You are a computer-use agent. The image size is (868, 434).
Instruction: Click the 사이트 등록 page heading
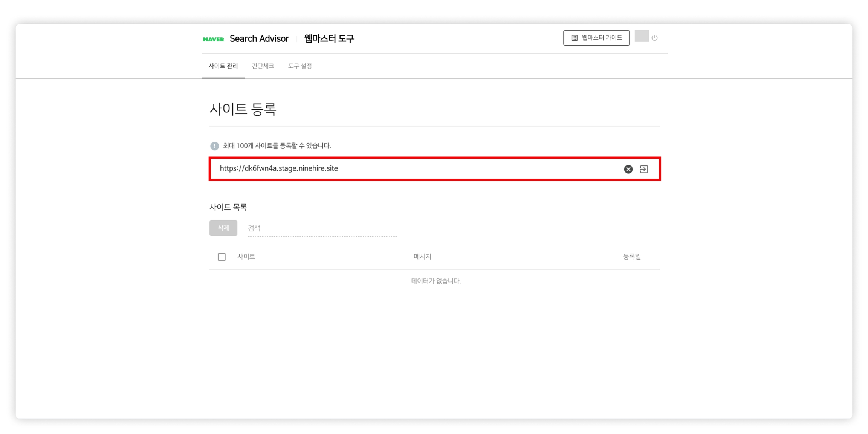click(x=243, y=109)
